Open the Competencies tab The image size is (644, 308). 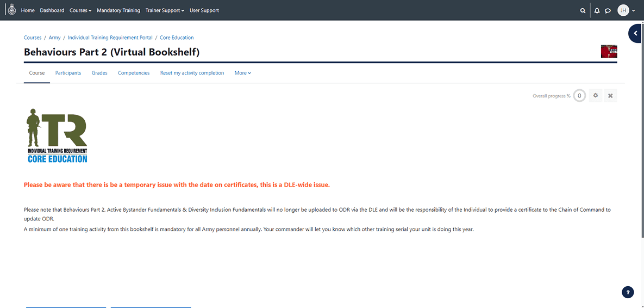(134, 73)
